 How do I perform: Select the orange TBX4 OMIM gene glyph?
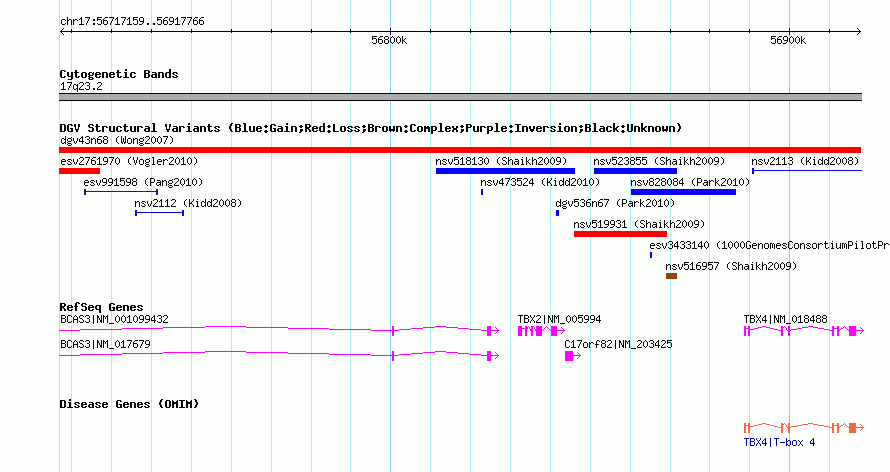click(x=804, y=428)
